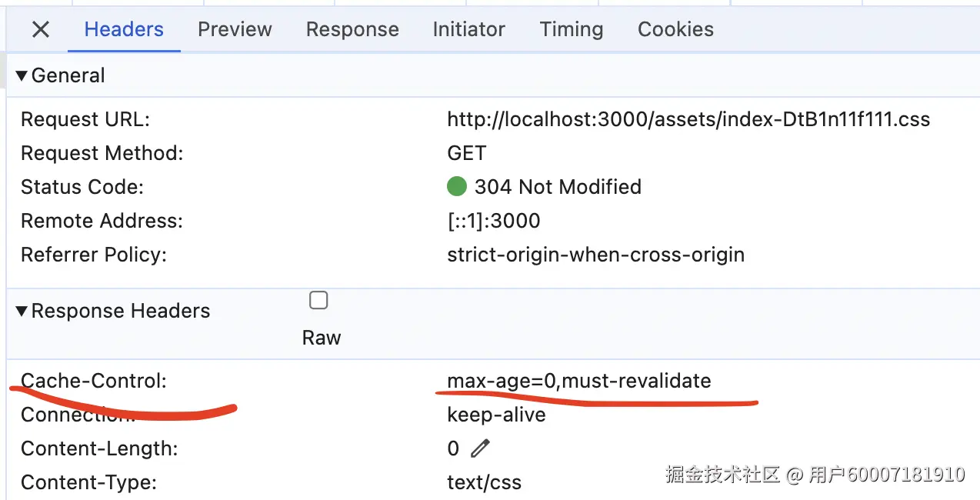The image size is (980, 500).
Task: Close the request details panel
Action: [x=40, y=30]
